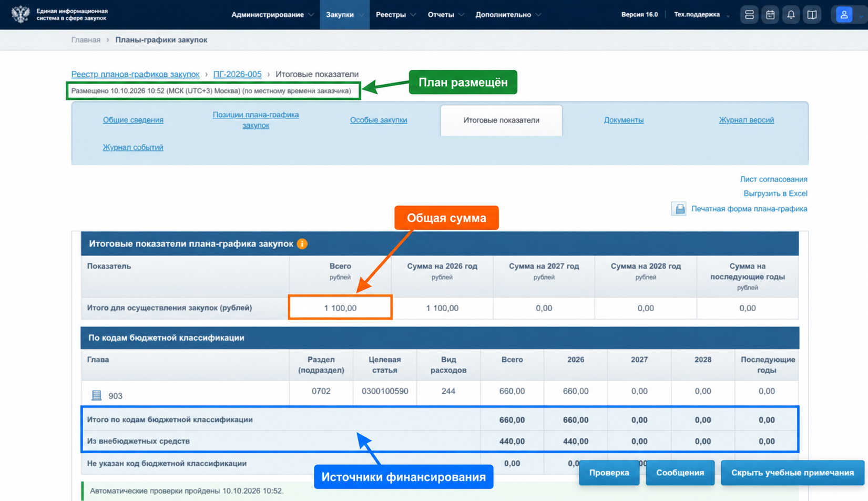The width and height of the screenshot is (868, 501).
Task: Open the notifications bell icon
Action: [x=791, y=15]
